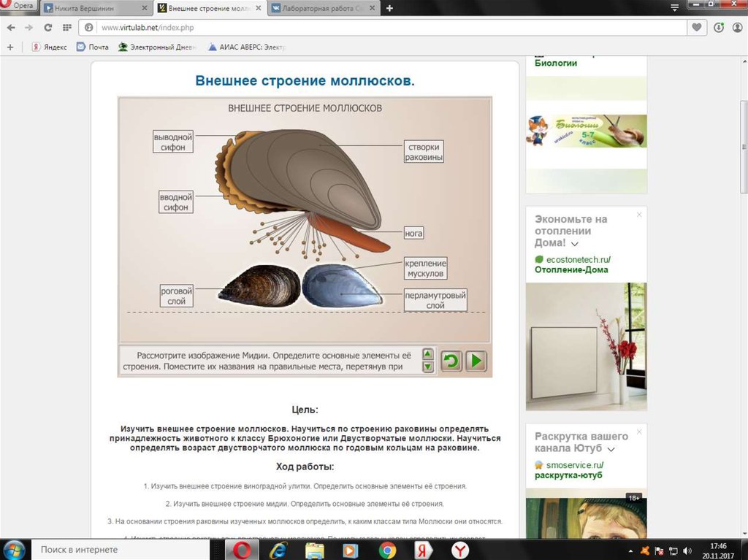The width and height of the screenshot is (748, 560).
Task: Open the Speed Dial grid icon
Action: tap(67, 28)
